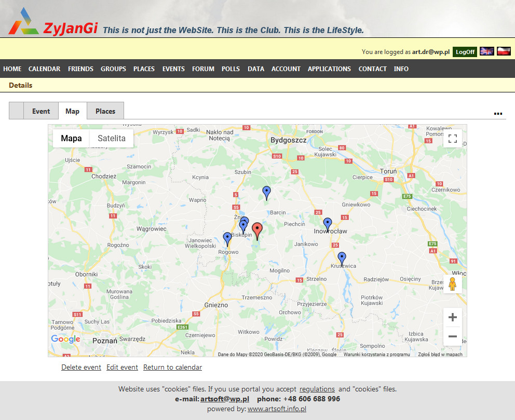Click Return to calendar link
Screen dimensions: 515x420
click(x=172, y=367)
